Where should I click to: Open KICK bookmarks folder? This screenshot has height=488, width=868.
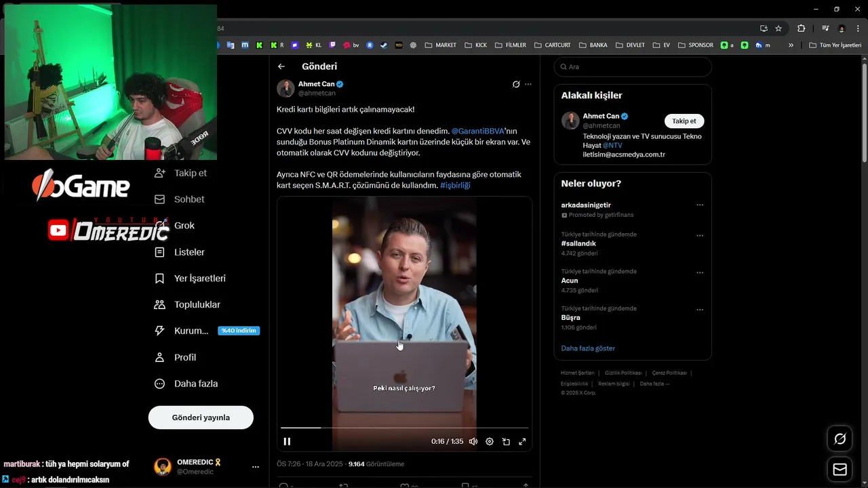coord(476,45)
